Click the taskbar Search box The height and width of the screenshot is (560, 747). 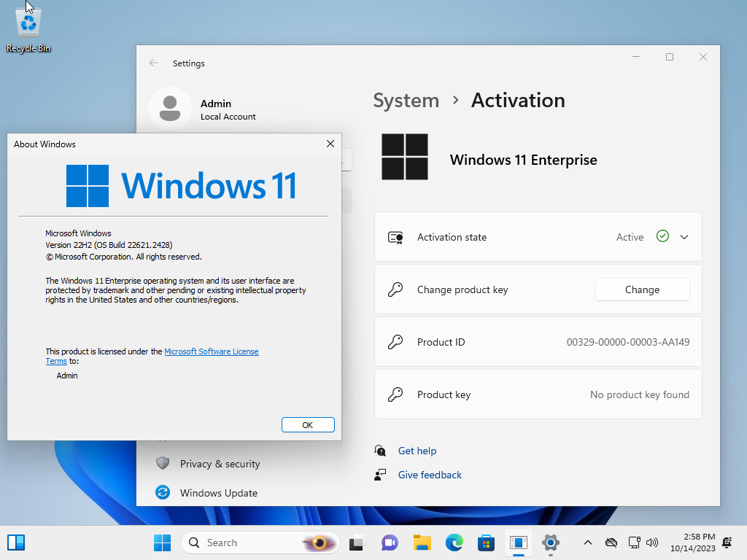pyautogui.click(x=260, y=542)
